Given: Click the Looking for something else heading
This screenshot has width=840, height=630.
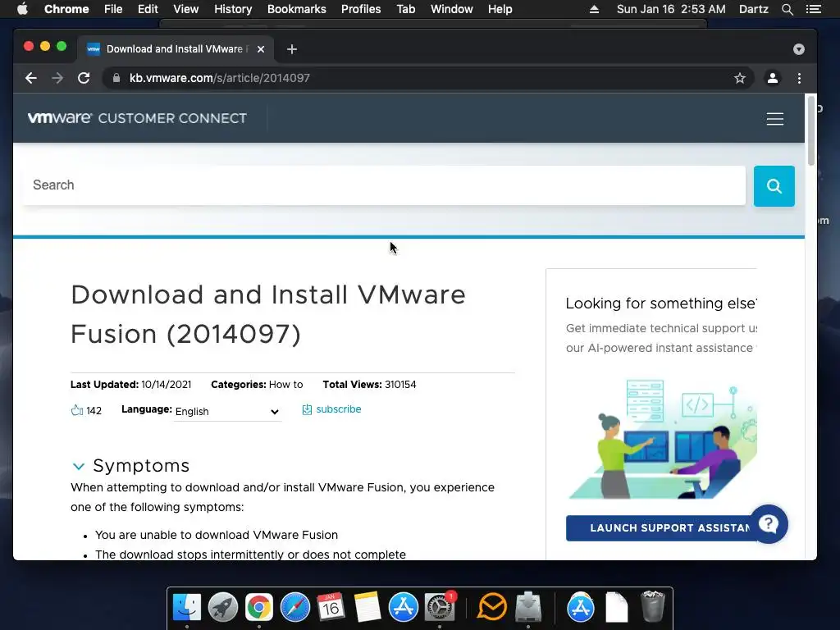Looking at the screenshot, I should (x=661, y=304).
